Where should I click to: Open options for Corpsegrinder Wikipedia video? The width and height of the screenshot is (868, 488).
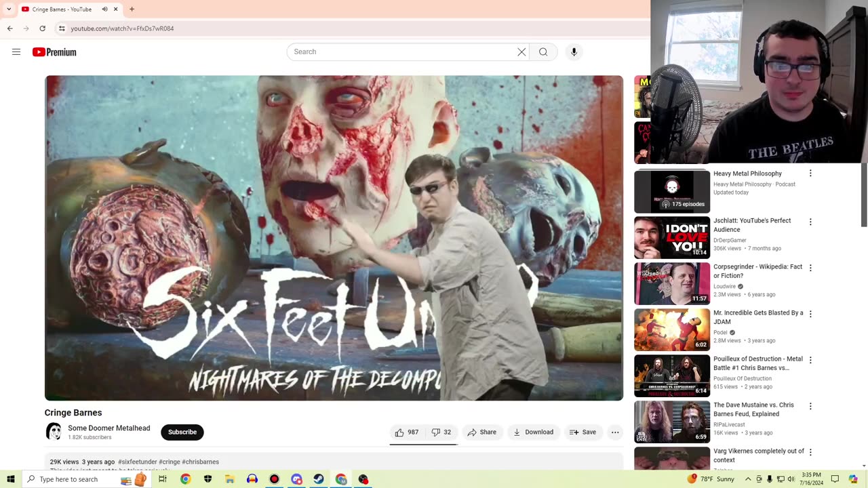pyautogui.click(x=810, y=268)
